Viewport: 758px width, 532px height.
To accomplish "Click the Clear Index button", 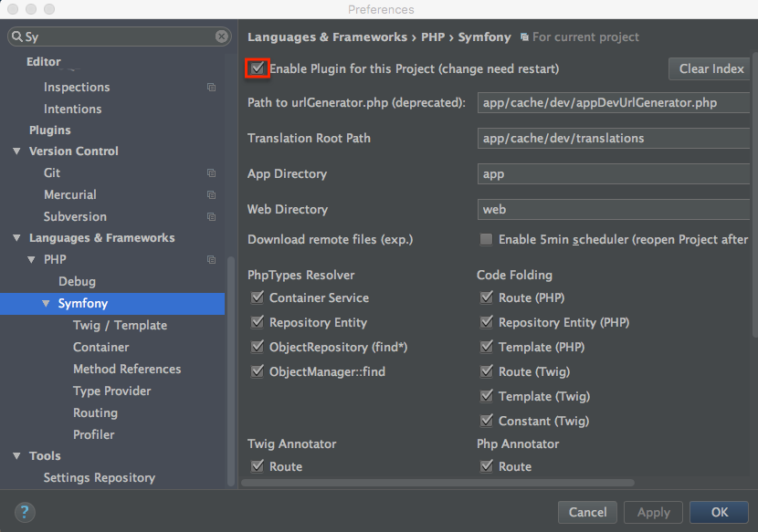I will [x=710, y=68].
